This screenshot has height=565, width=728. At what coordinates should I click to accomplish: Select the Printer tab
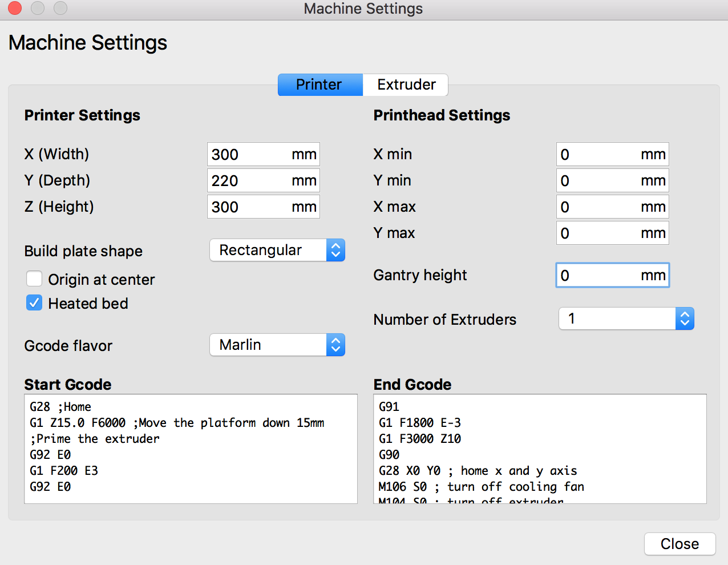point(319,84)
